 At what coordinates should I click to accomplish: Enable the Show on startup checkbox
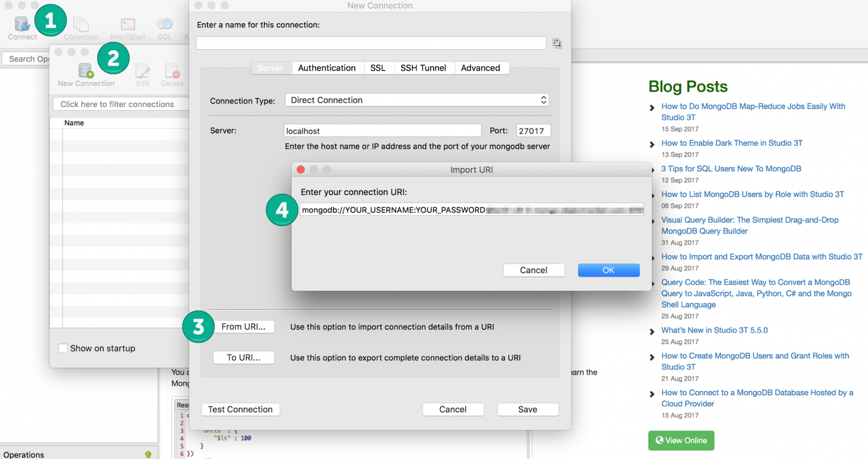[x=63, y=348]
